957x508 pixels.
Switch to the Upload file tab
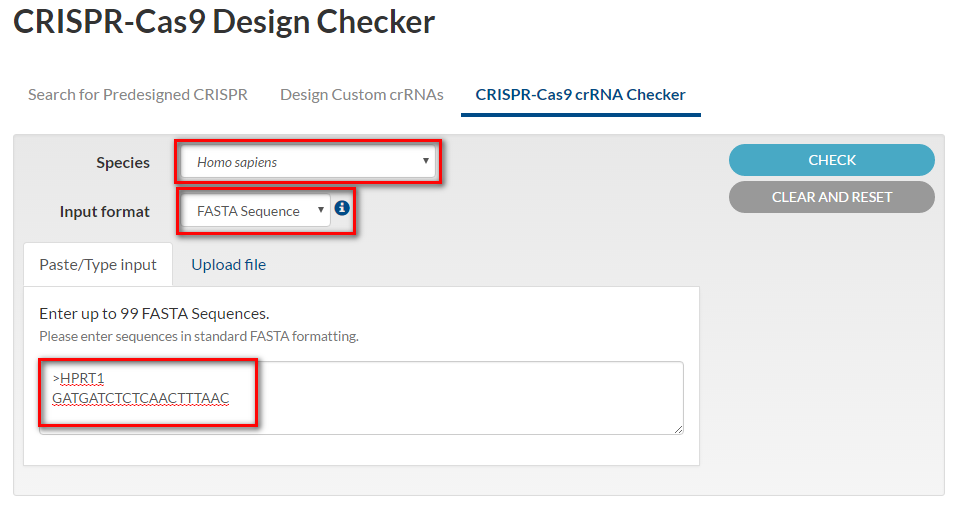229,264
